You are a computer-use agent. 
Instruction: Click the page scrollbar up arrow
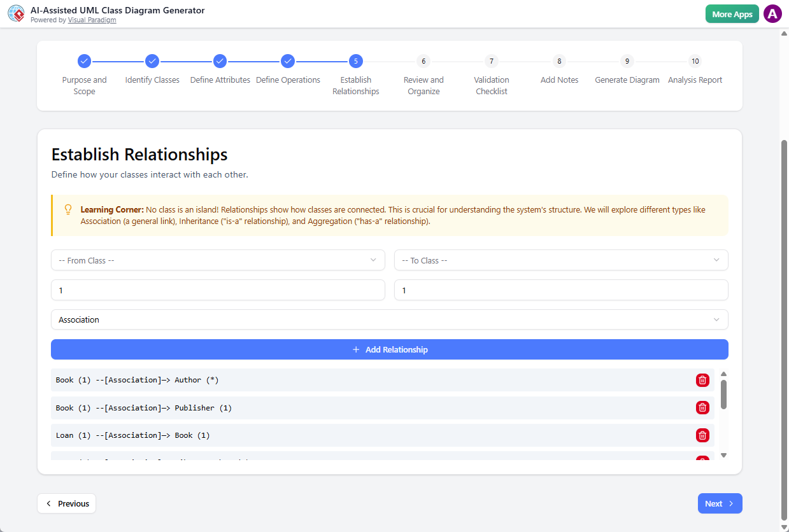(785, 33)
